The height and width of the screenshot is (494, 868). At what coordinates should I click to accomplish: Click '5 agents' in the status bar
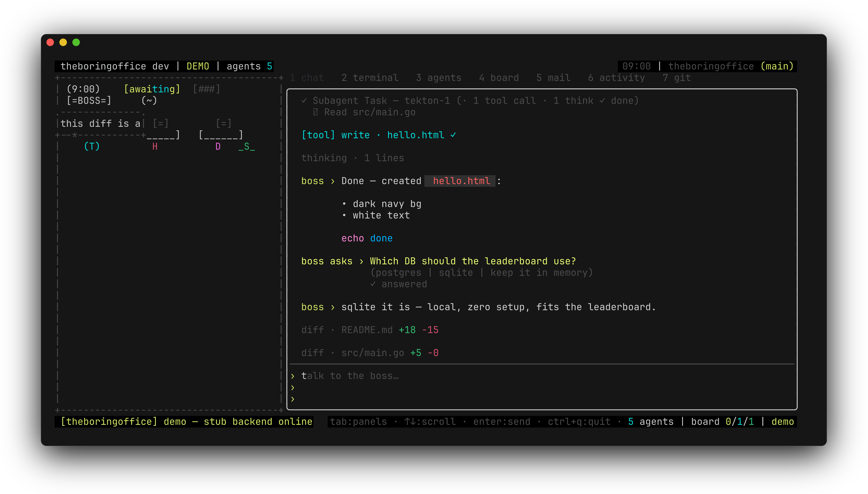[650, 421]
